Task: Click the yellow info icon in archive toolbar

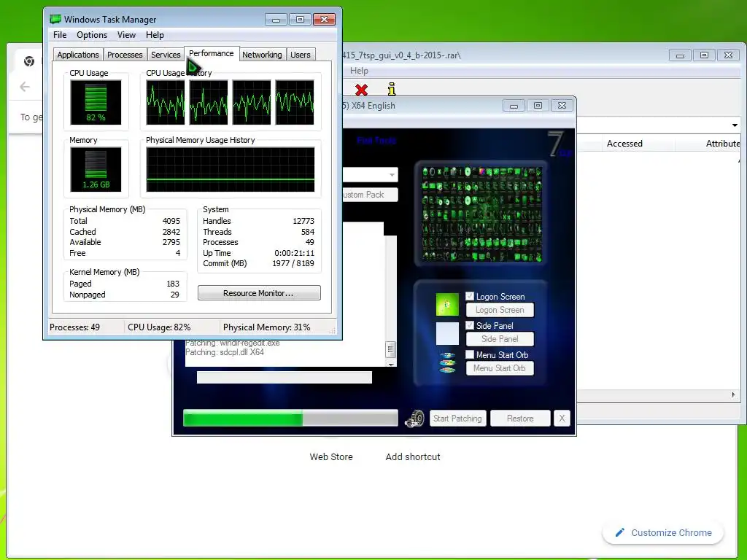Action: 392,89
